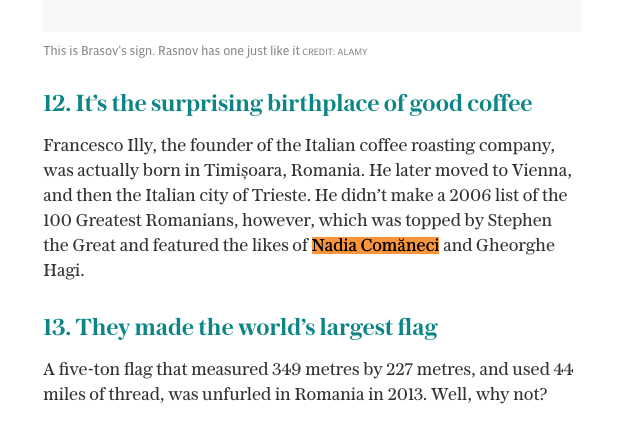Click the word "Vienna" in the coffee paragraph
Viewport: 637px width, 429px height.
point(540,171)
